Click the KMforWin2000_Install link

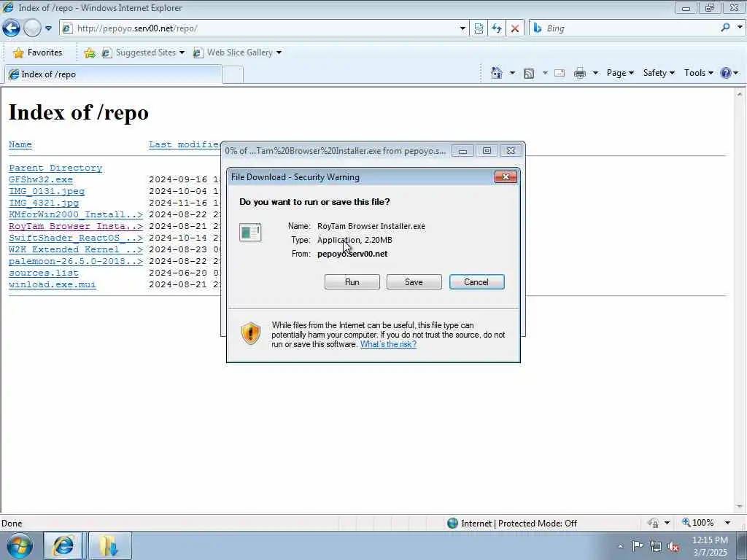(x=76, y=214)
